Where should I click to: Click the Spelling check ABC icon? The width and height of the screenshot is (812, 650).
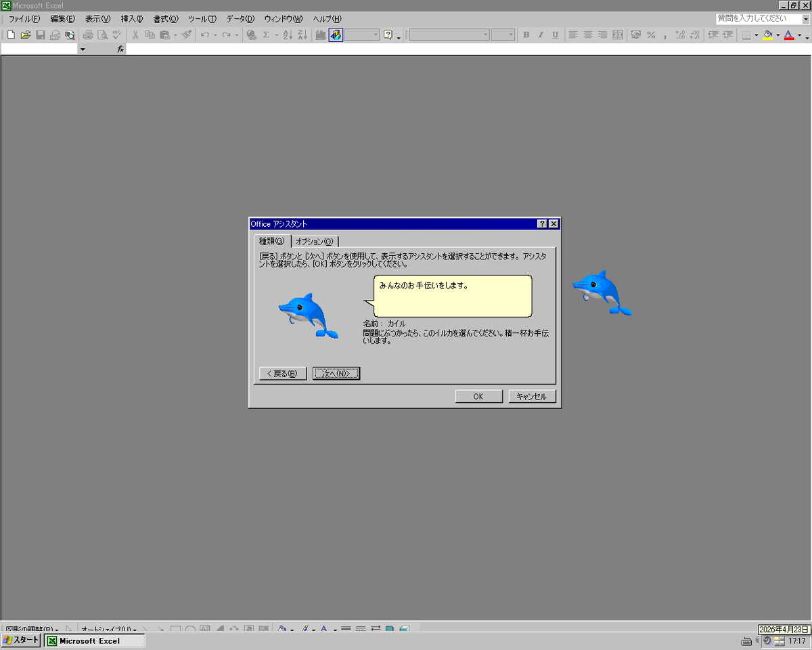click(118, 35)
